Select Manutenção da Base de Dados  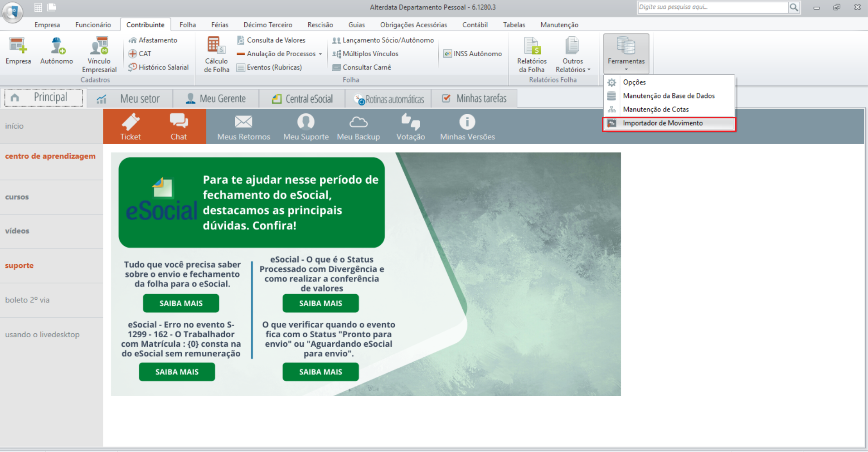669,96
